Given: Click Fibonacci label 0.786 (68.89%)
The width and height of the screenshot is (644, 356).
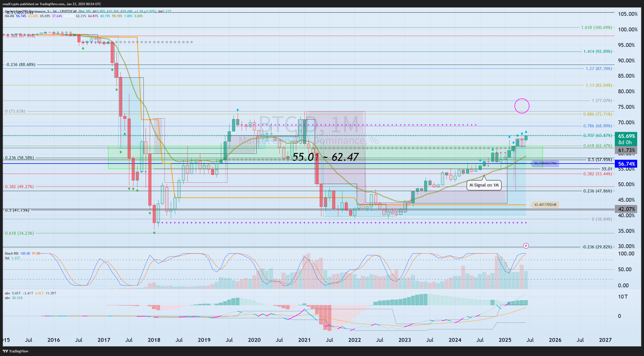Looking at the screenshot, I should pyautogui.click(x=598, y=126).
